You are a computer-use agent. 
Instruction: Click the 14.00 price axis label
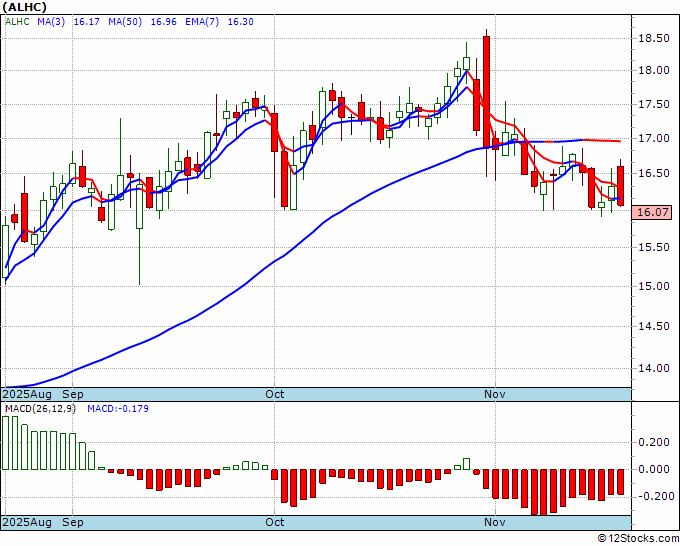pos(654,368)
